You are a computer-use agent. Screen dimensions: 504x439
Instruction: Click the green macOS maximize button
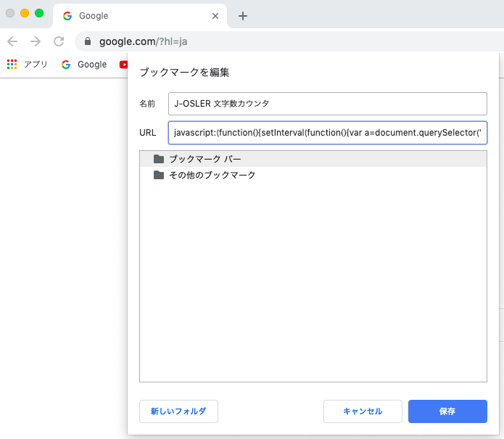pyautogui.click(x=39, y=13)
